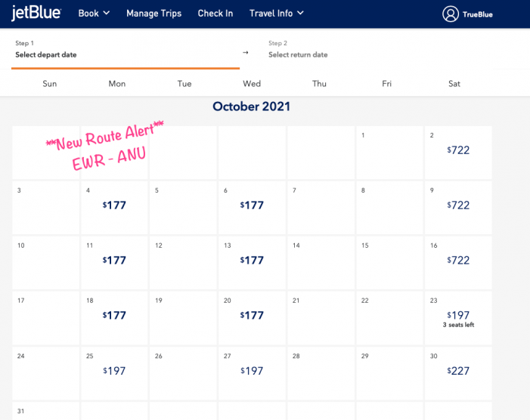Screen dimensions: 530x420
Task: Click the arrow between steps
Action: [x=245, y=52]
